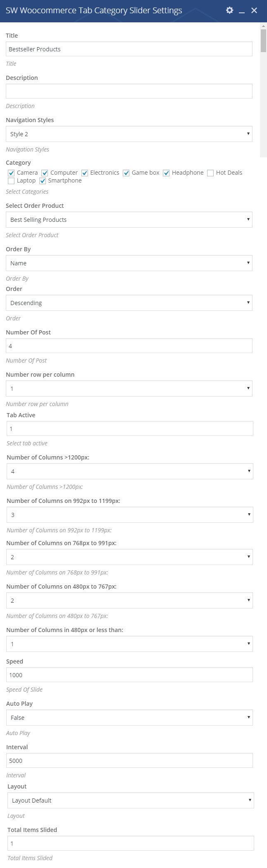Image resolution: width=267 pixels, height=868 pixels.
Task: Focus the empty Description input field
Action: (129, 91)
